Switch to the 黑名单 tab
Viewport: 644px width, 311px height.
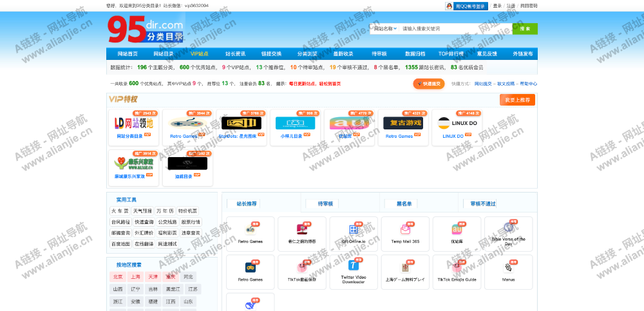pos(404,203)
